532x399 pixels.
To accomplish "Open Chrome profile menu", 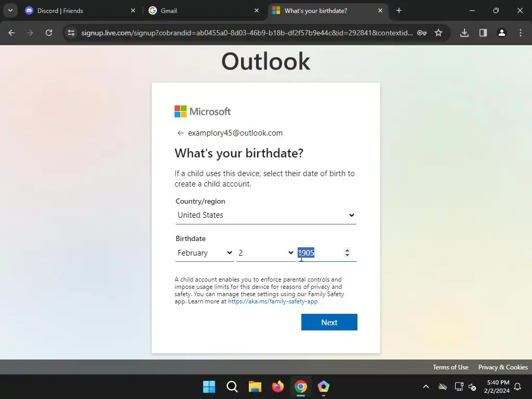I will point(502,33).
